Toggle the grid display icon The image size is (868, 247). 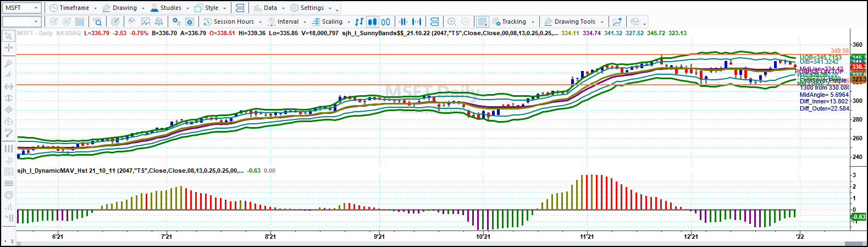(482, 21)
